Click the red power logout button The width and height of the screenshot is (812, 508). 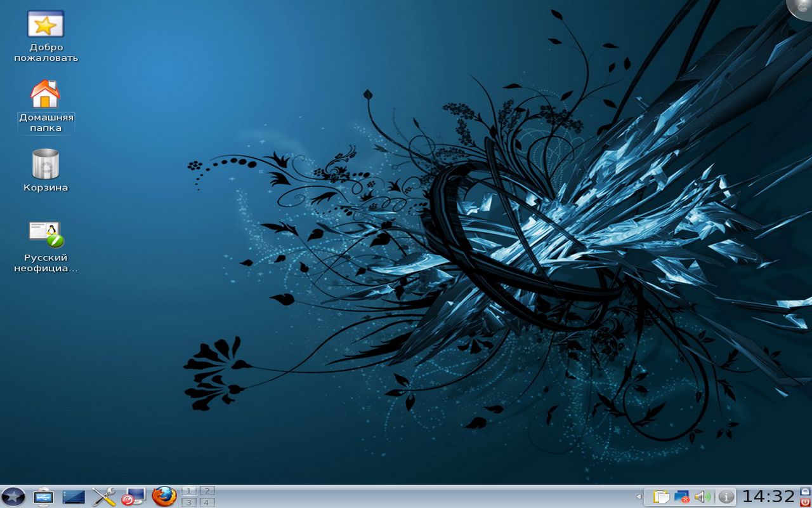click(806, 502)
